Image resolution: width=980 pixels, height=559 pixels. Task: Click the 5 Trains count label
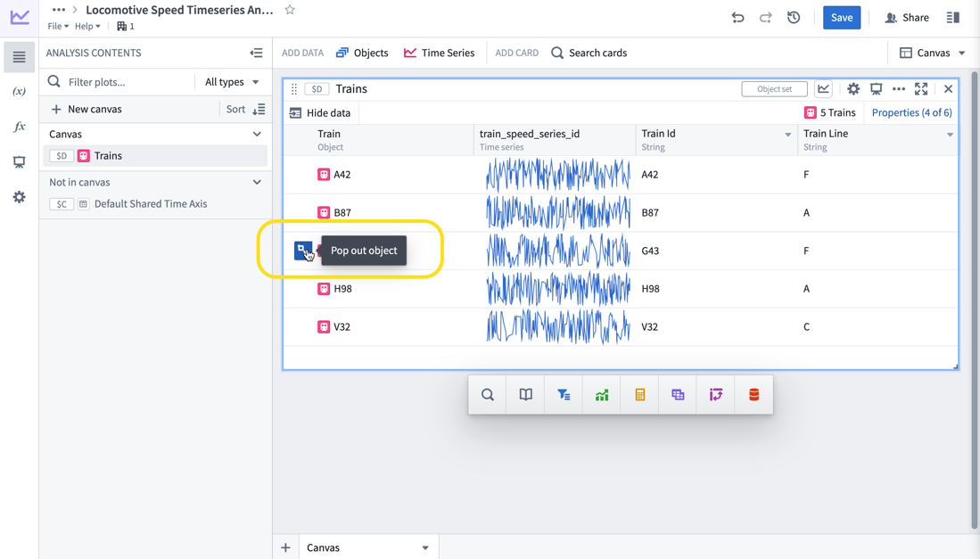point(830,112)
